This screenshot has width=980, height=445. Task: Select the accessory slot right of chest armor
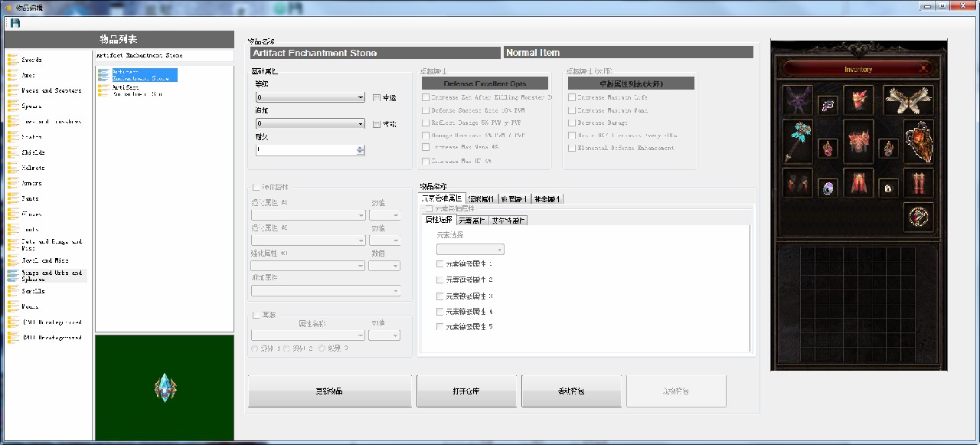point(888,148)
